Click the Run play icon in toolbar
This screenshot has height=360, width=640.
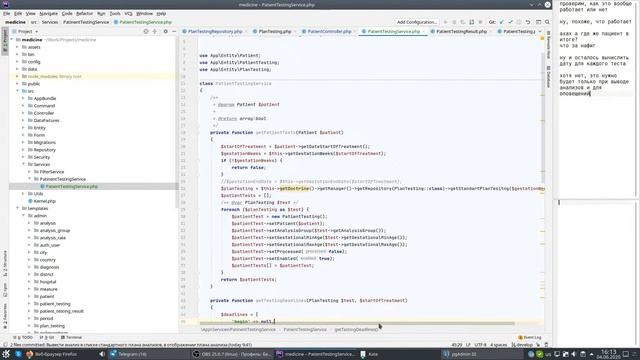point(445,22)
